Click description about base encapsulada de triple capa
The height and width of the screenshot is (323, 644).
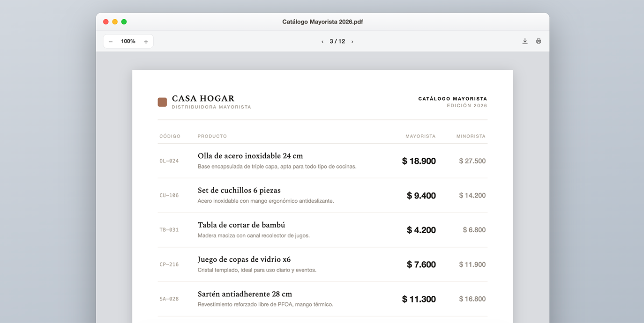click(x=277, y=167)
